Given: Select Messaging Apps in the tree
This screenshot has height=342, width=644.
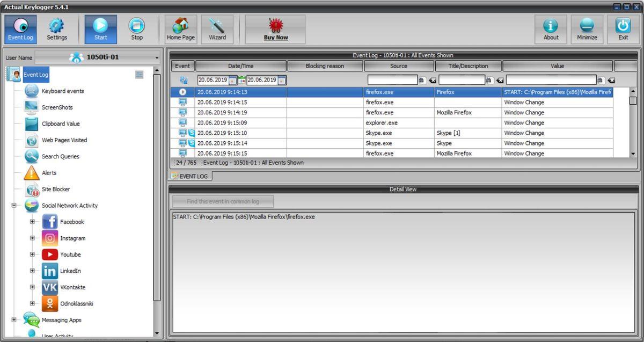Looking at the screenshot, I should point(62,321).
